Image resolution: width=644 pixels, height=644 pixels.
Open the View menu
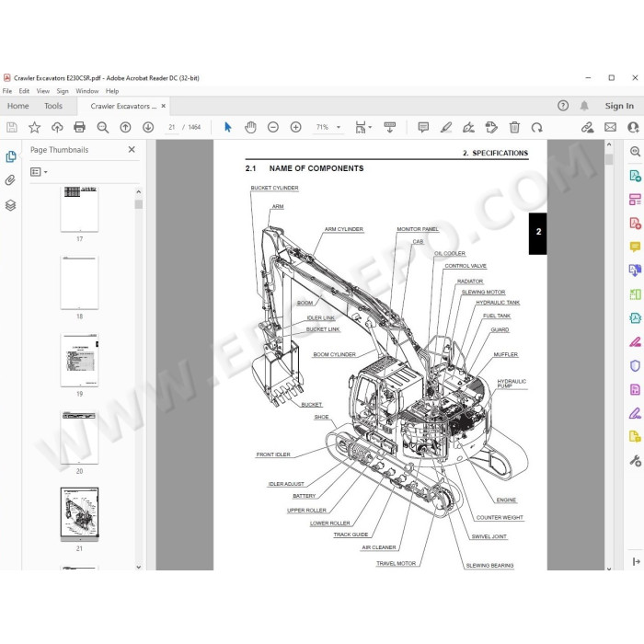point(42,91)
